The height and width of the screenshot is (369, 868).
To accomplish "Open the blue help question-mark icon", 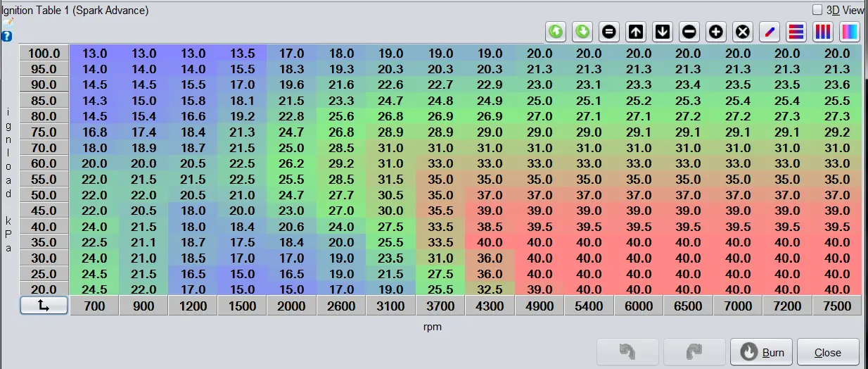I will tap(7, 36).
